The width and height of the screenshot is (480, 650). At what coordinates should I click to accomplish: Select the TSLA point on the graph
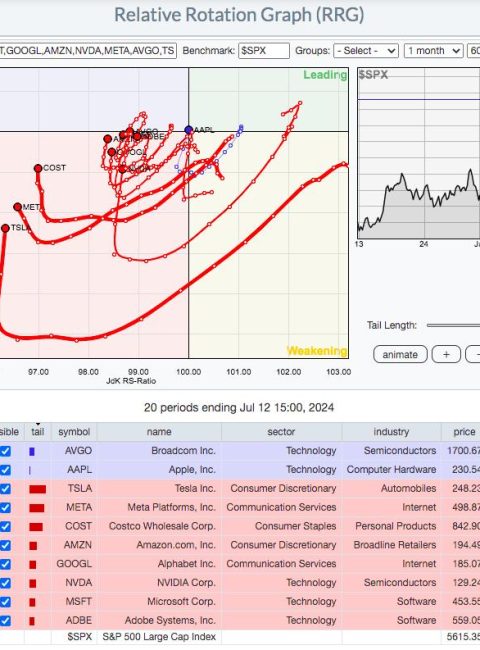point(5,228)
